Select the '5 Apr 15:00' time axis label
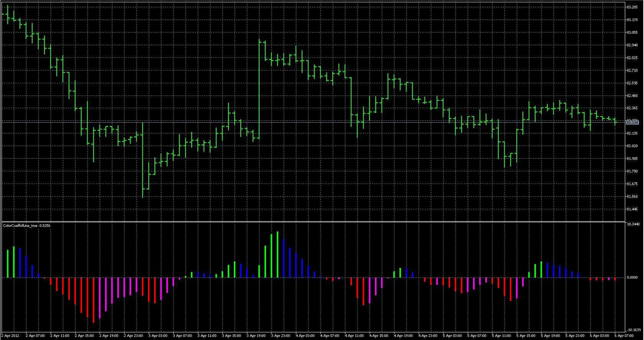 [x=526, y=336]
